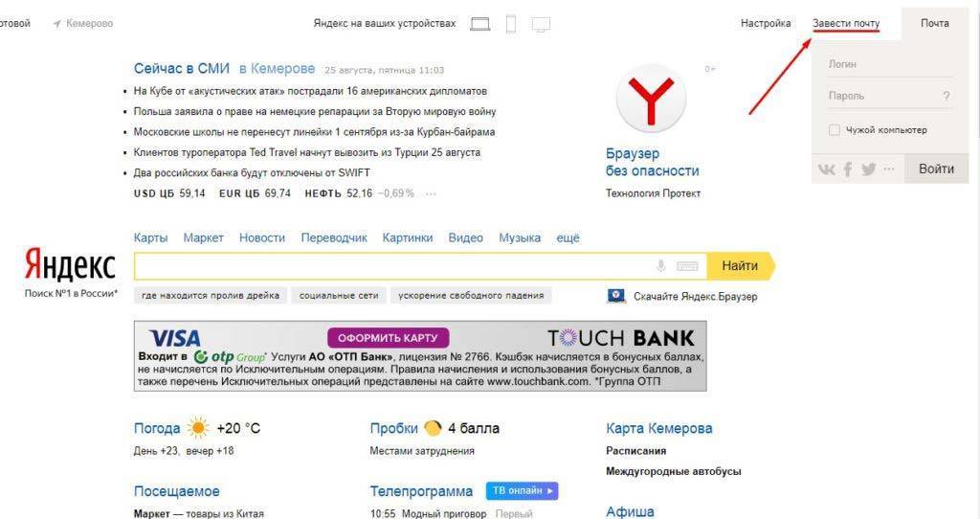
Task: Enable the Чужой компьютер checkbox
Action: coord(834,130)
